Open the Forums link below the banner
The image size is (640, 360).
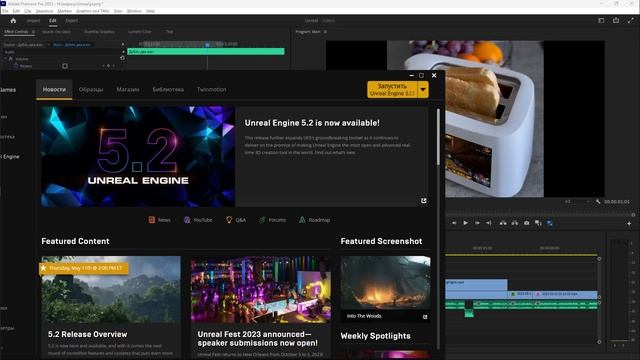pos(272,220)
